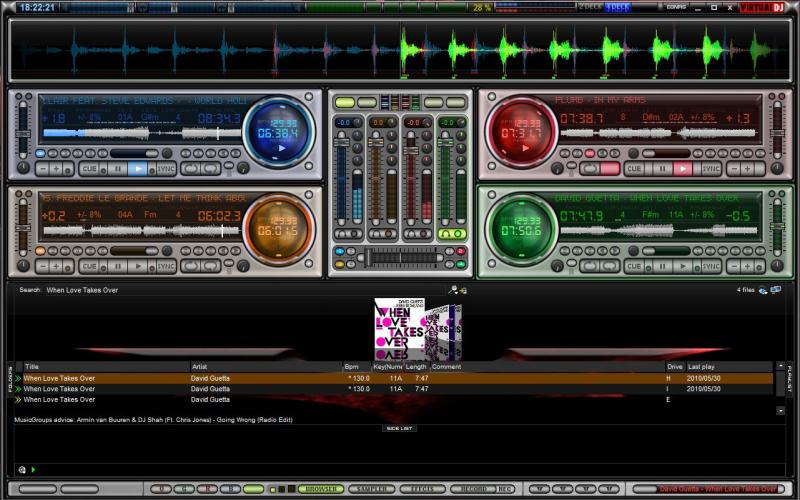Toggle headphone cue on green mixer channel

click(x=452, y=234)
